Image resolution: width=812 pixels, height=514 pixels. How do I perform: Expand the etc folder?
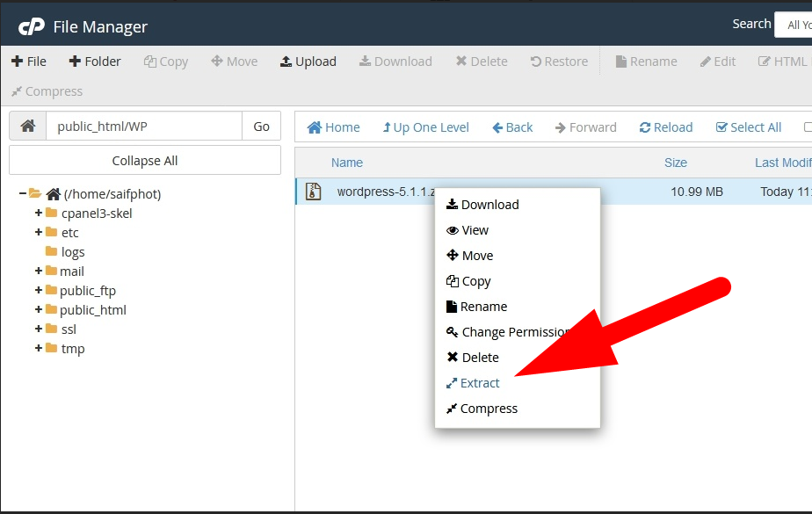click(39, 232)
